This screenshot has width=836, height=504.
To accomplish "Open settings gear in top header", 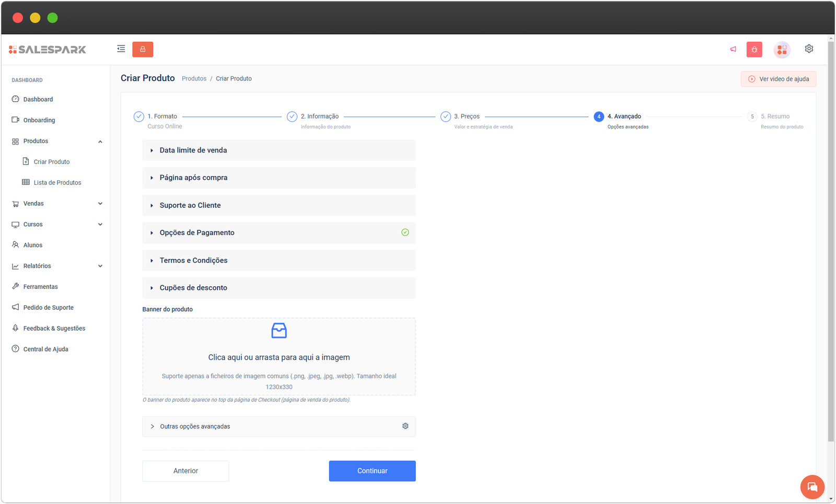I will 809,49.
